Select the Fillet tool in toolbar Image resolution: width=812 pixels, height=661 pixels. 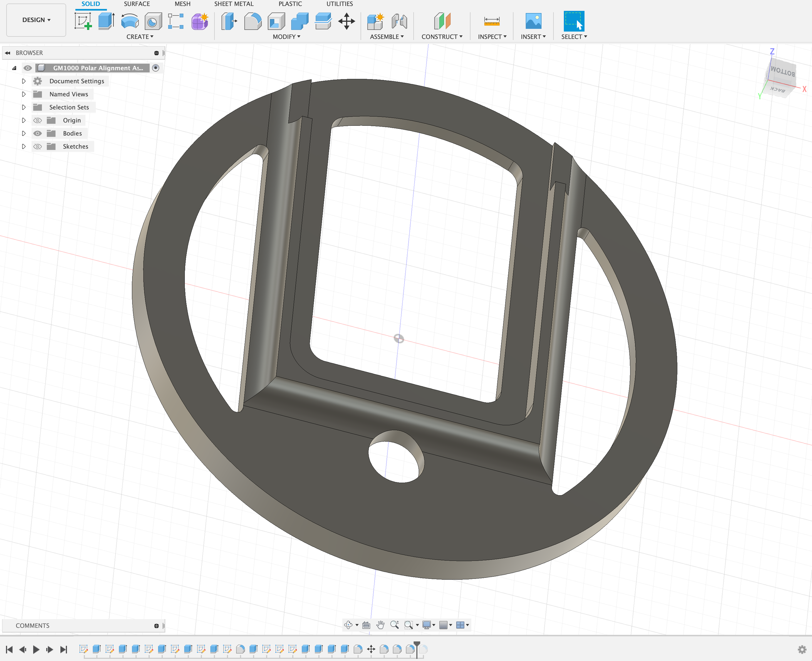[253, 21]
